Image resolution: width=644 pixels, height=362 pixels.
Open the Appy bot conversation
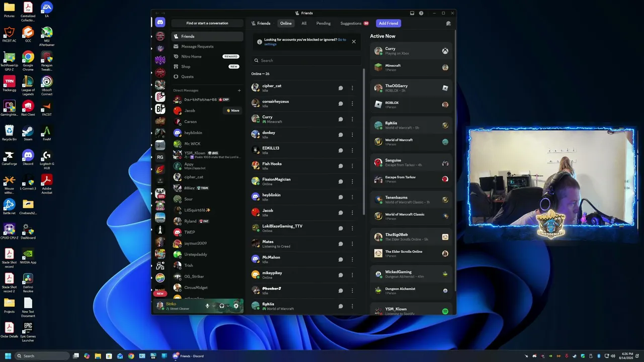point(207,166)
